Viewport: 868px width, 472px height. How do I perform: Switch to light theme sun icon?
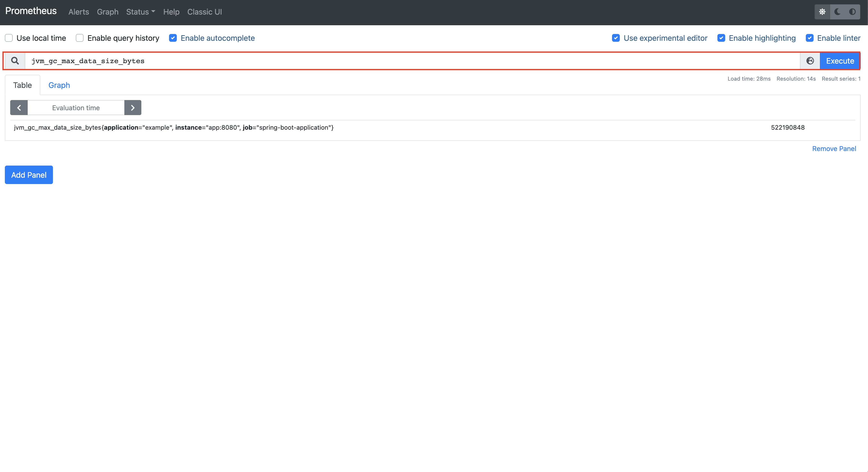click(x=822, y=12)
